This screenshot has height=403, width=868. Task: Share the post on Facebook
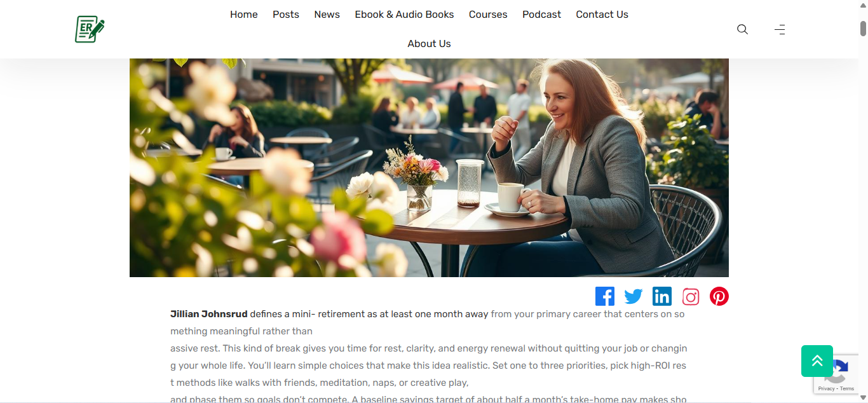[x=605, y=296]
